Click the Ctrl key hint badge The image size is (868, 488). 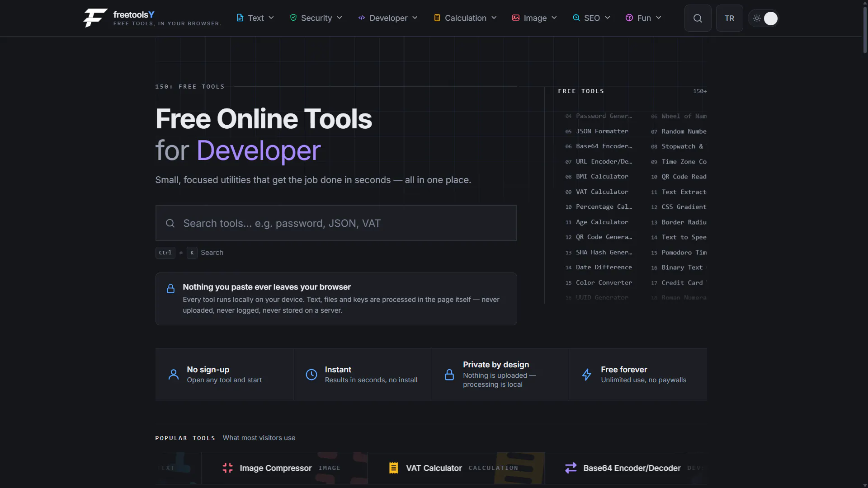click(x=165, y=253)
